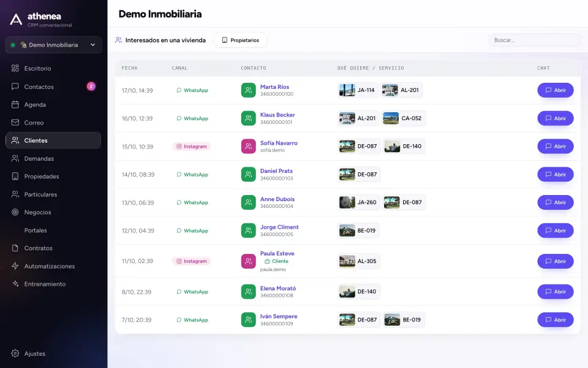Open the Agenda calendar section

tap(35, 105)
